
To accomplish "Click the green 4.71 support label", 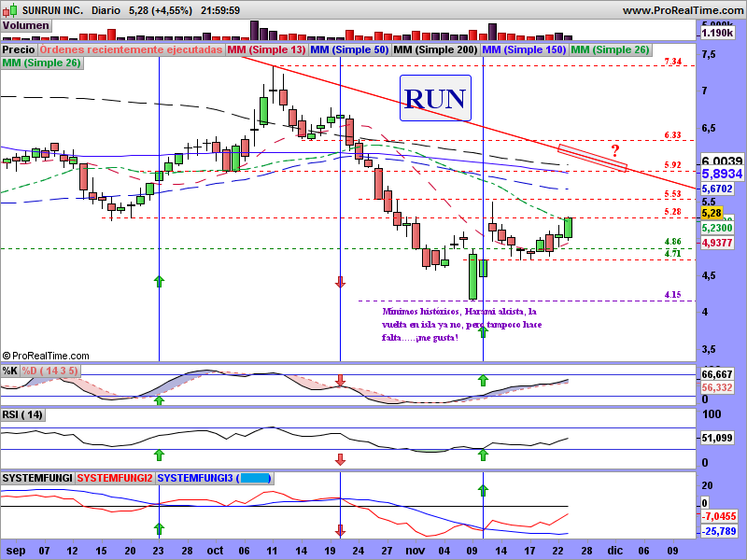I will (672, 253).
